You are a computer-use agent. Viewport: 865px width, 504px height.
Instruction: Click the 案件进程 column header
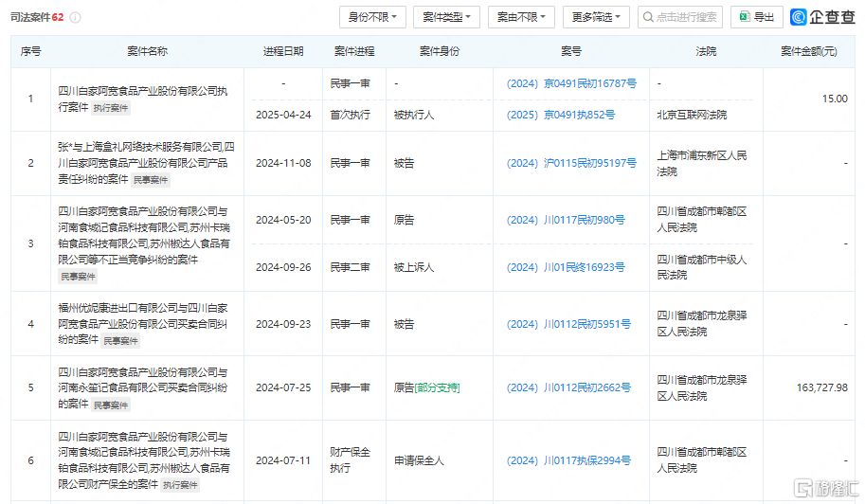click(x=354, y=51)
